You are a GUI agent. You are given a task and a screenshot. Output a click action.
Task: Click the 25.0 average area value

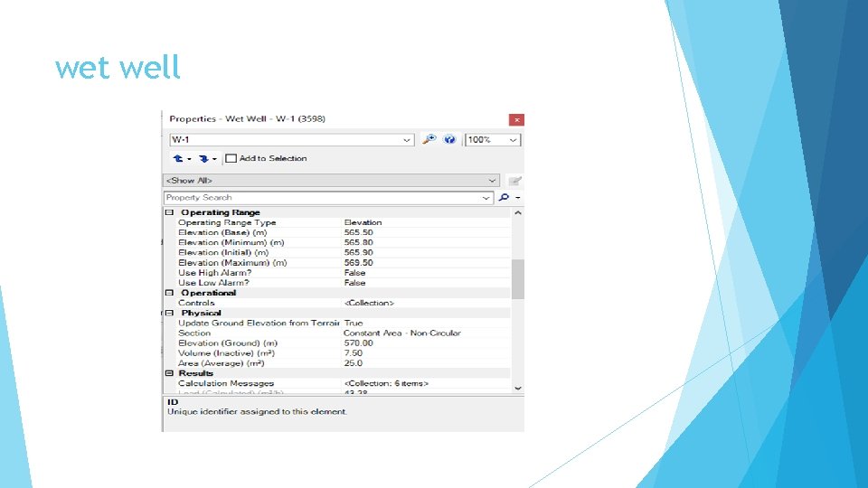click(x=354, y=363)
